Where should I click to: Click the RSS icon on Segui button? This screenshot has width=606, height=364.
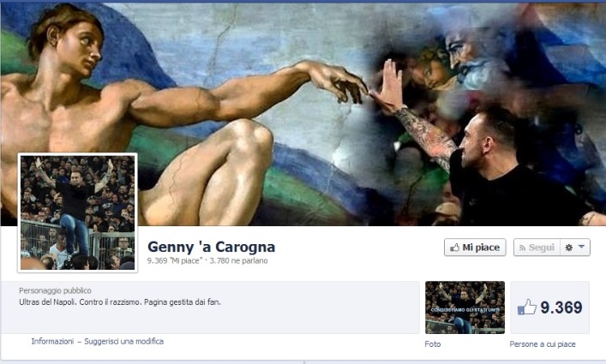point(523,248)
